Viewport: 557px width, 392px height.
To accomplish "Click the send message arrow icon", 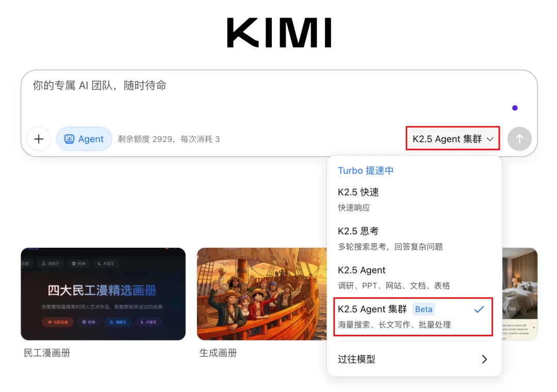I will 519,139.
